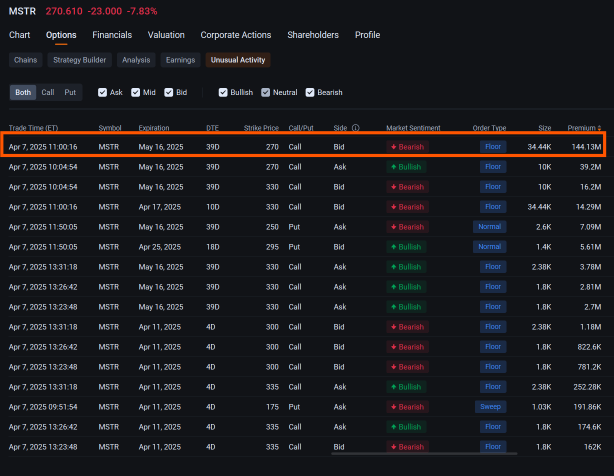614x476 pixels.
Task: Click the 16.2M premium cell
Action: click(x=591, y=187)
